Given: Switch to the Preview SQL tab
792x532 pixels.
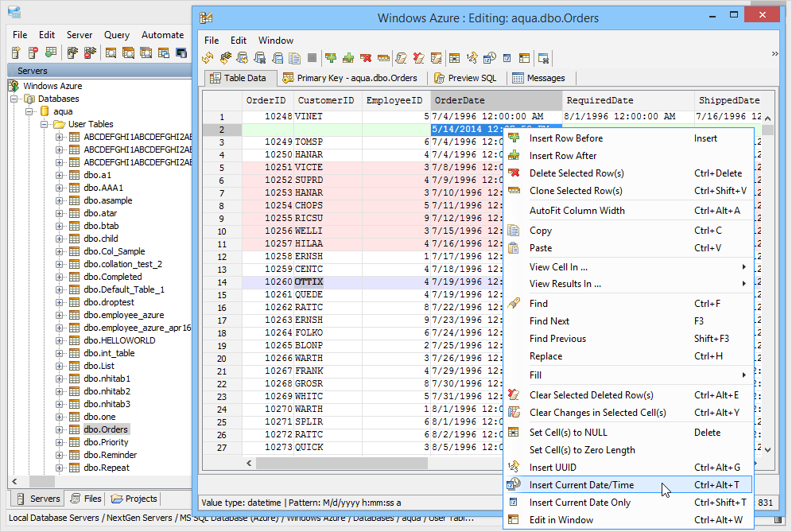Looking at the screenshot, I should pos(466,78).
